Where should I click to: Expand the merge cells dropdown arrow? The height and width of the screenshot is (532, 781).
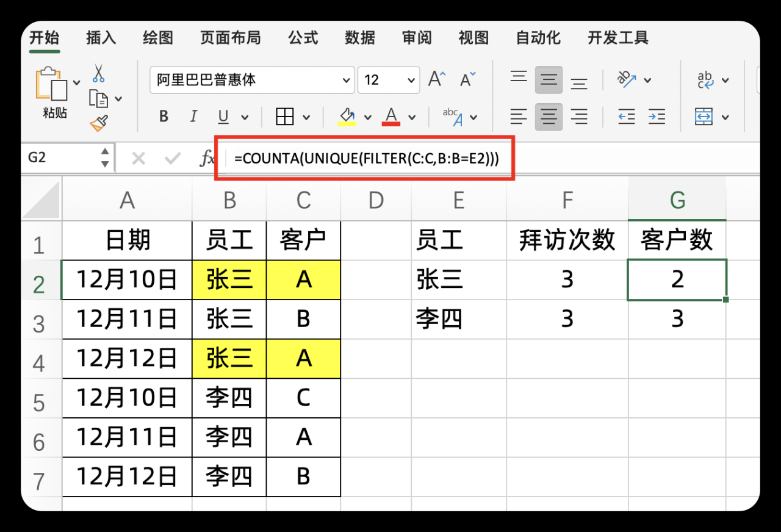[x=725, y=117]
